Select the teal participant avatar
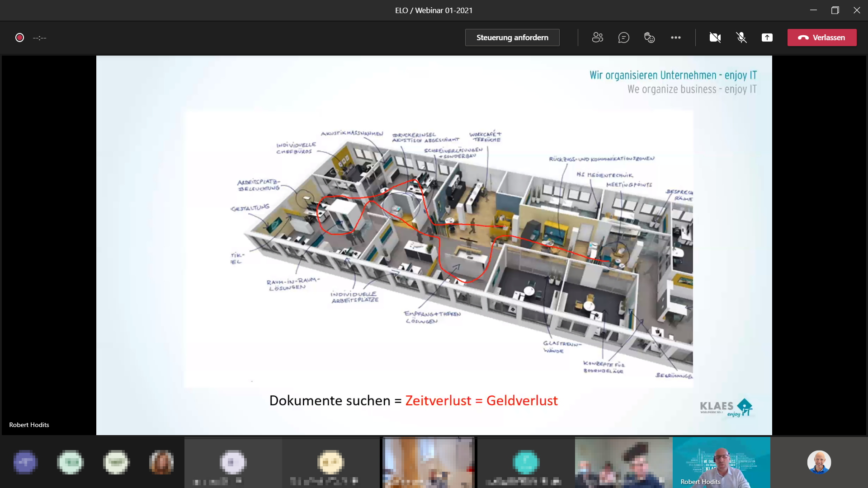Screen dimensions: 868x488 (526, 462)
